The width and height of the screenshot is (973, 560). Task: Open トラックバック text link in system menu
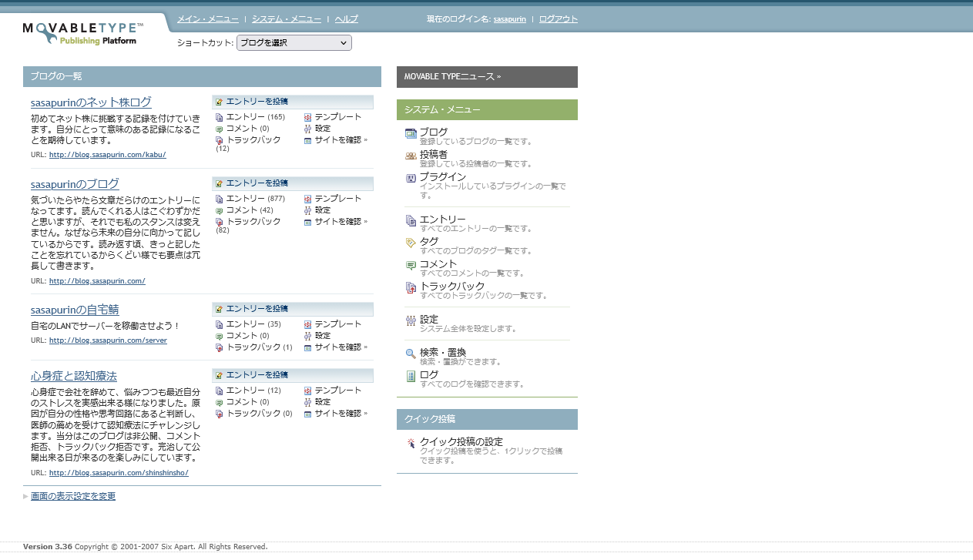(x=453, y=287)
